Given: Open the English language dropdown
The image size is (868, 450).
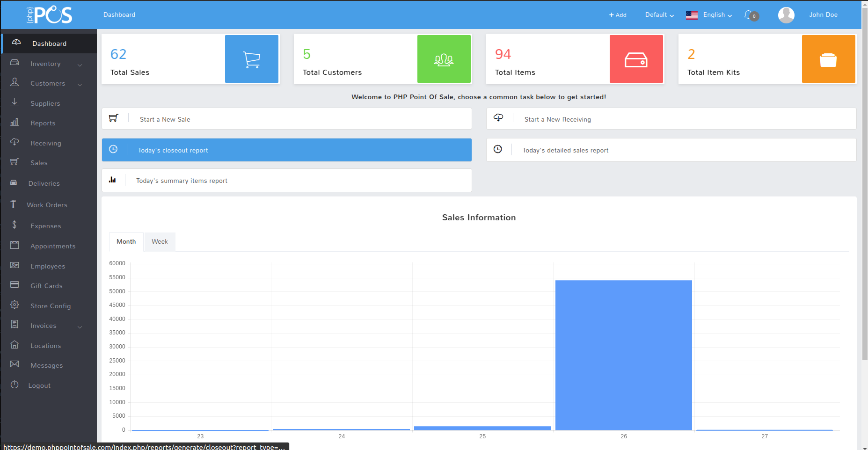Looking at the screenshot, I should pos(709,15).
